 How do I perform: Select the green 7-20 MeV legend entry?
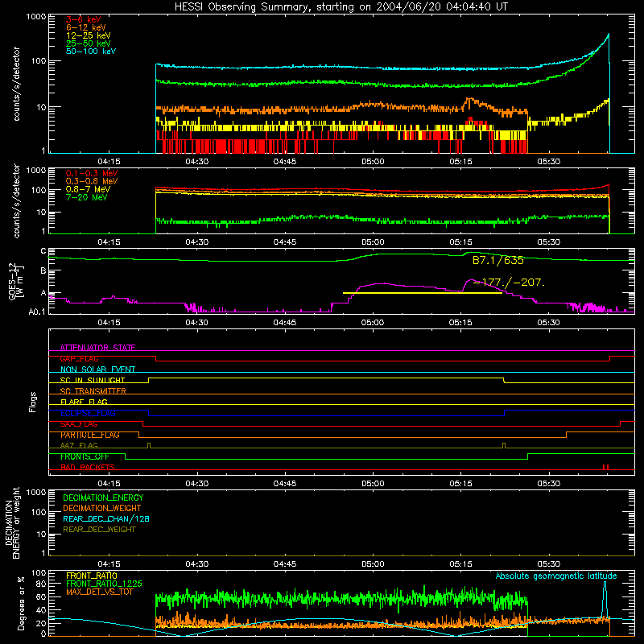(87, 197)
